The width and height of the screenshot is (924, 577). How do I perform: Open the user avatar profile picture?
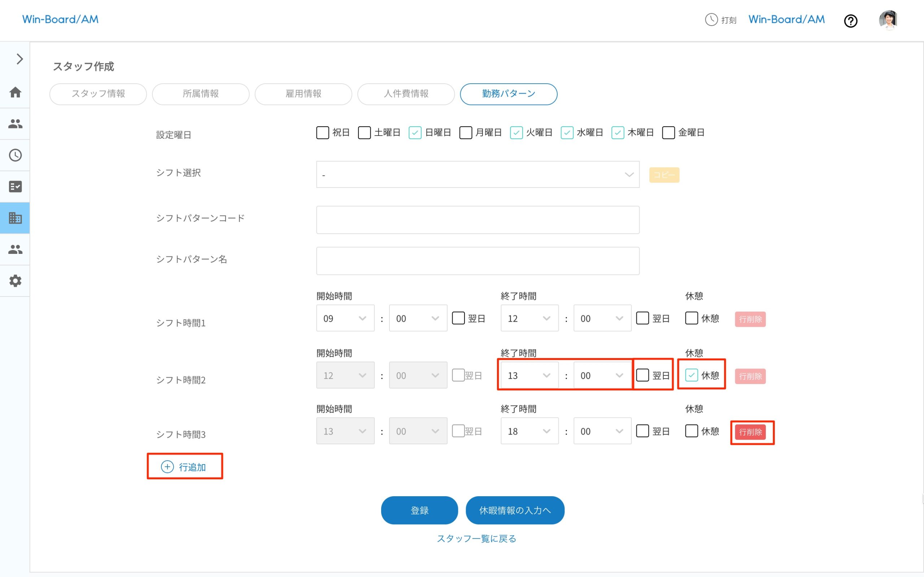(888, 20)
